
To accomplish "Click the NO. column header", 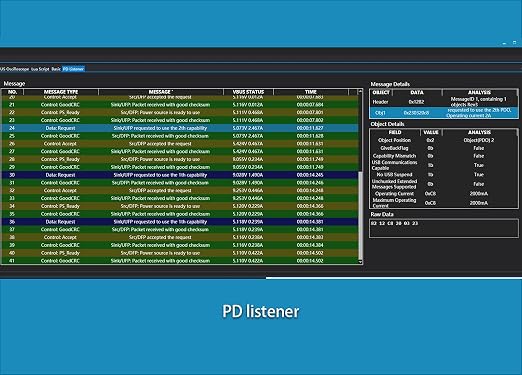I will [x=12, y=92].
